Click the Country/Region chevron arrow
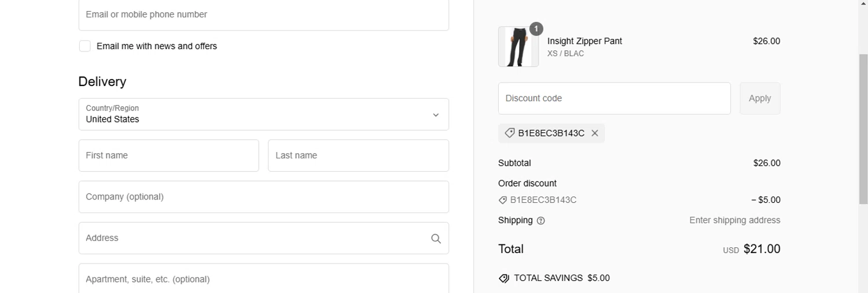The image size is (868, 293). click(x=436, y=115)
